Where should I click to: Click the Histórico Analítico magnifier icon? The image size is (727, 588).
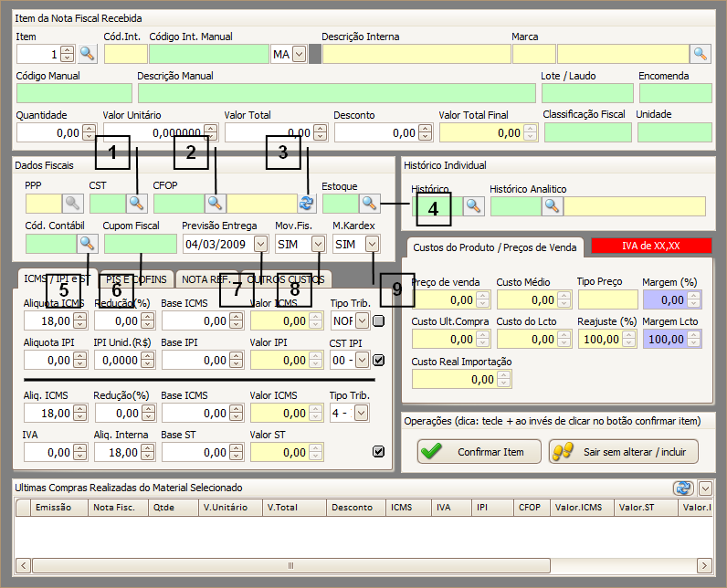(552, 205)
